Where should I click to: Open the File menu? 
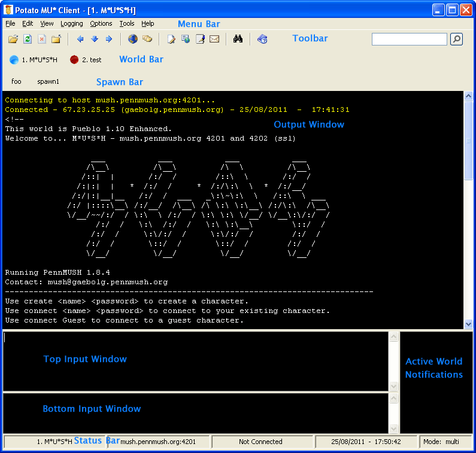(x=10, y=23)
